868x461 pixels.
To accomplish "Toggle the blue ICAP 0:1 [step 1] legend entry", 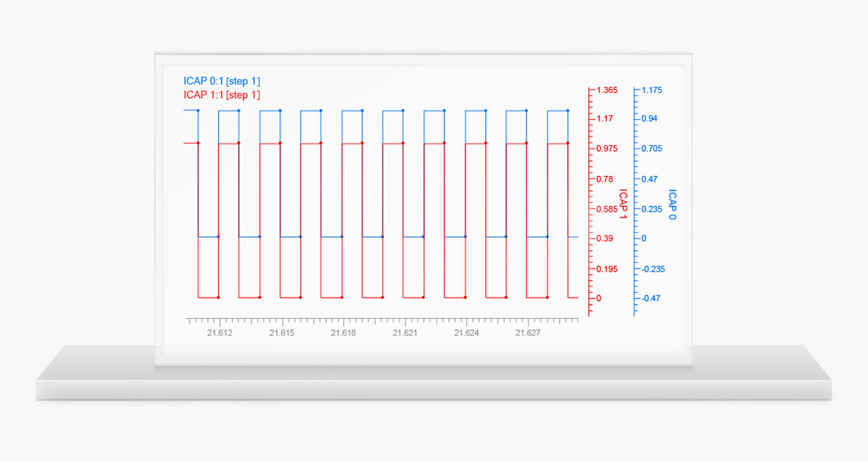I will pyautogui.click(x=222, y=81).
